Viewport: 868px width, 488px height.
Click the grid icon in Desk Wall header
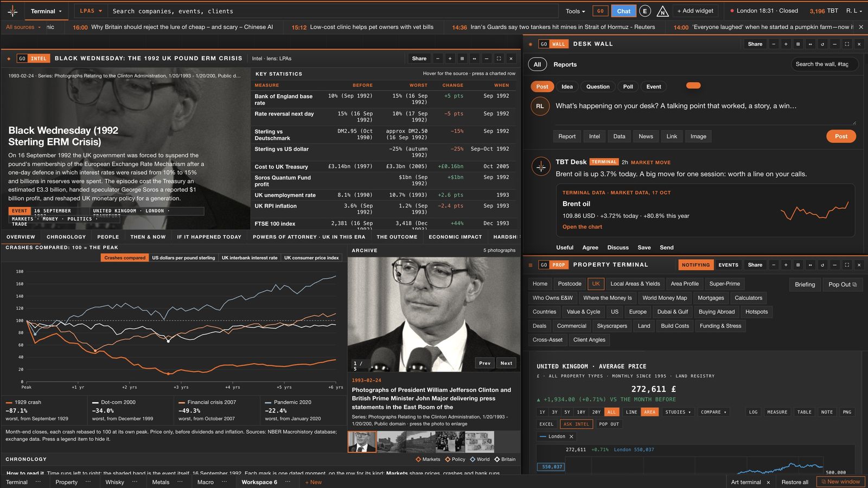[798, 44]
